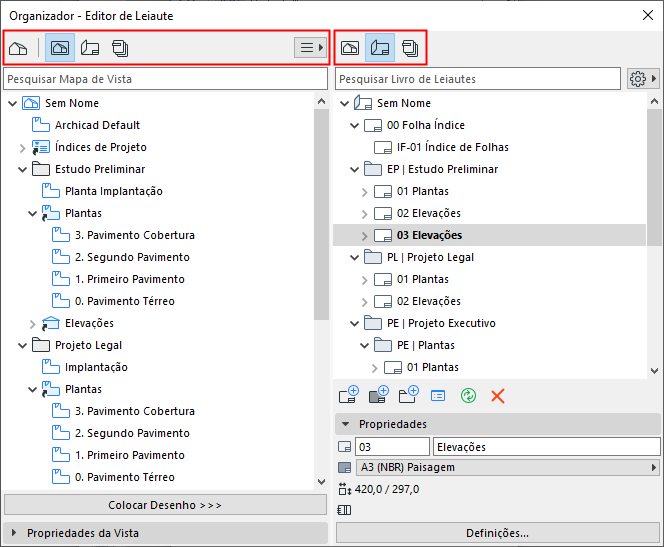664x547 pixels.
Task: Click the Sem Nome layout book icon
Action: coord(363,103)
